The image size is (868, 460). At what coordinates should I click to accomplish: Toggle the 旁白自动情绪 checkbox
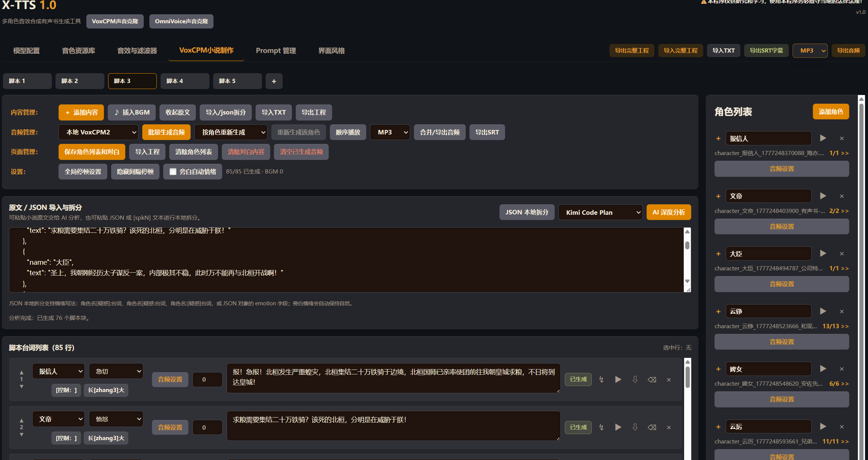pos(173,172)
